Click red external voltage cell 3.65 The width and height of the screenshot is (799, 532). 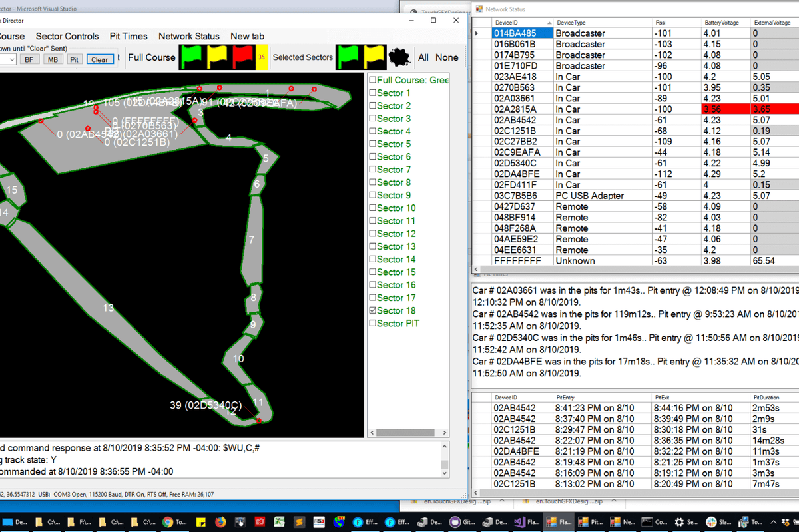click(775, 109)
